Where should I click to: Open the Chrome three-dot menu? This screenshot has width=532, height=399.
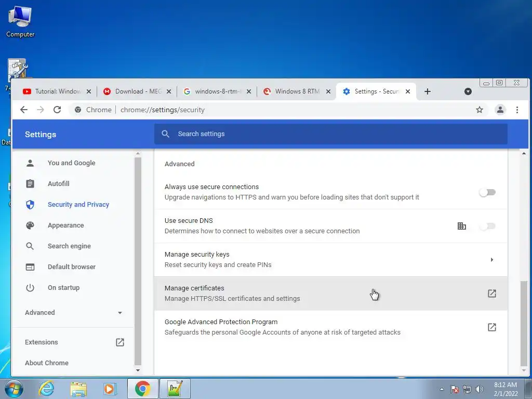click(x=517, y=110)
